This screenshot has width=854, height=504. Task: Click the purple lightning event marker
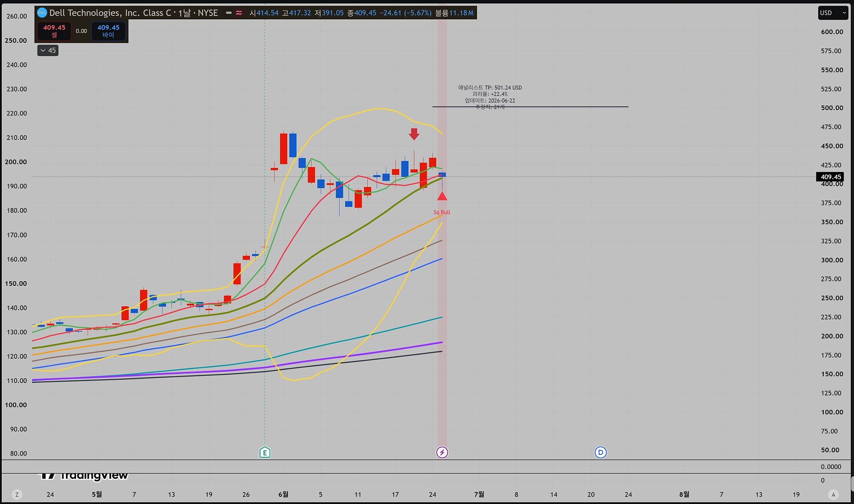[442, 452]
